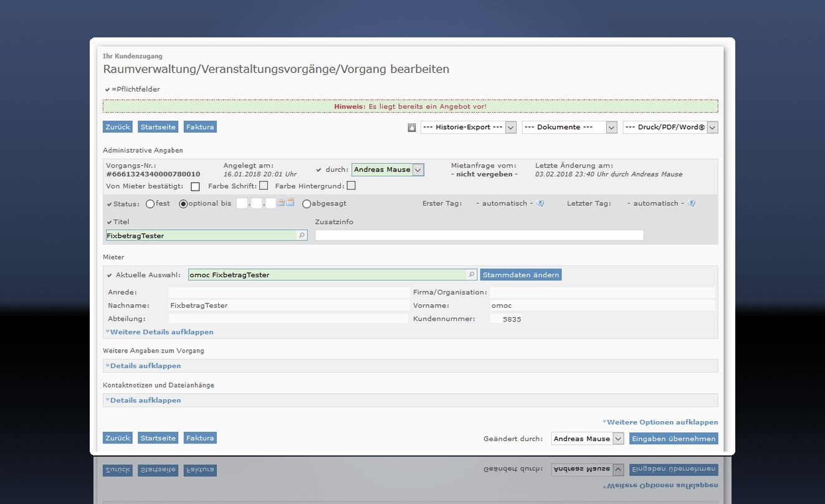Open the Geändert durch dropdown
825x504 pixels.
pos(588,439)
